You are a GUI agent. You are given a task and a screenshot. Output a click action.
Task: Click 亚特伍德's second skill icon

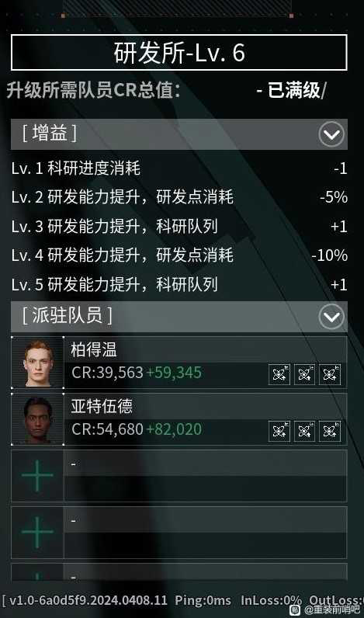304,431
